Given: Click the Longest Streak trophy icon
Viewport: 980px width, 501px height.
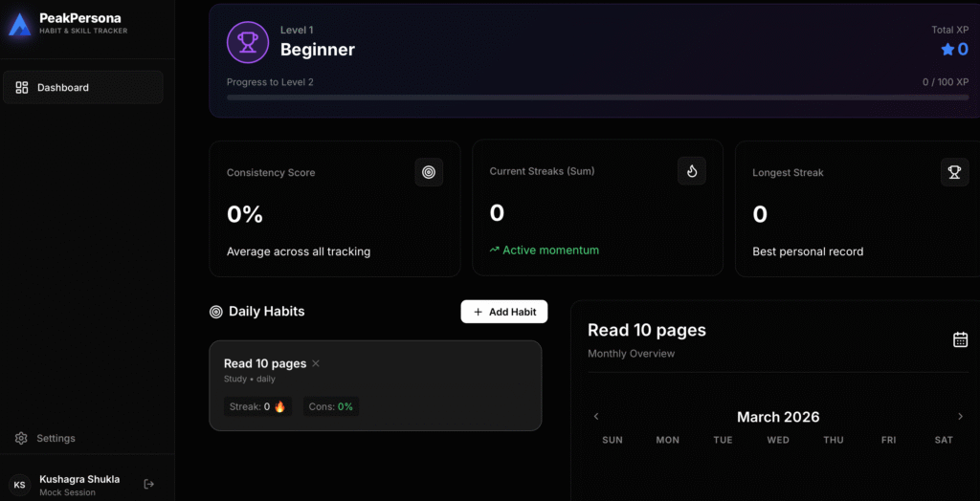Looking at the screenshot, I should (954, 172).
